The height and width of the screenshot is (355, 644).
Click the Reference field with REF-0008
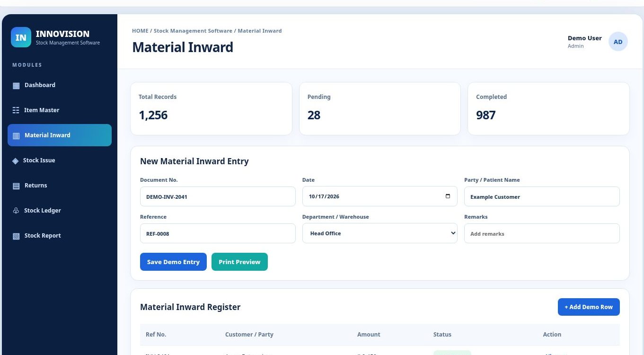pos(218,233)
